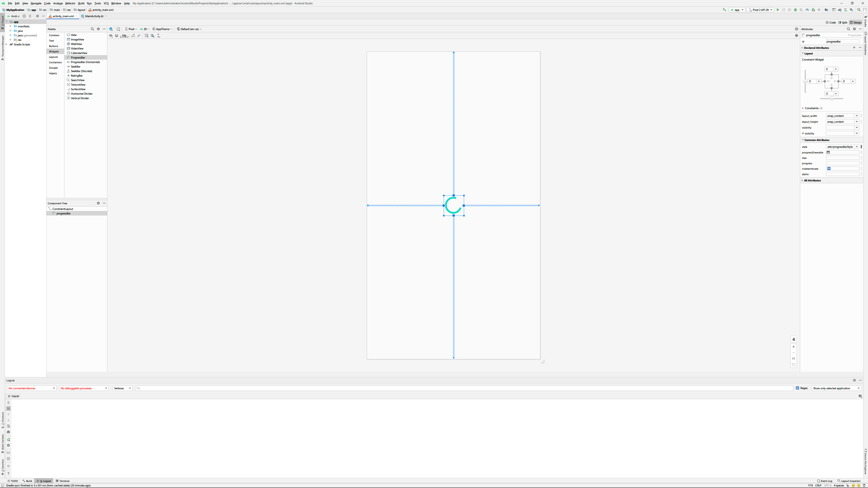Click the id input field in Attributes
Screen dimensions: 868x488
coord(842,41)
